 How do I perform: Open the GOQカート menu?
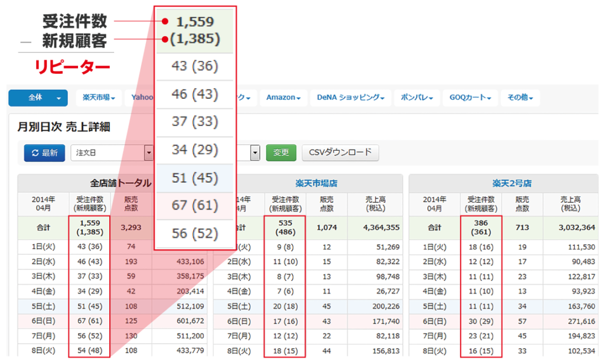tap(470, 97)
